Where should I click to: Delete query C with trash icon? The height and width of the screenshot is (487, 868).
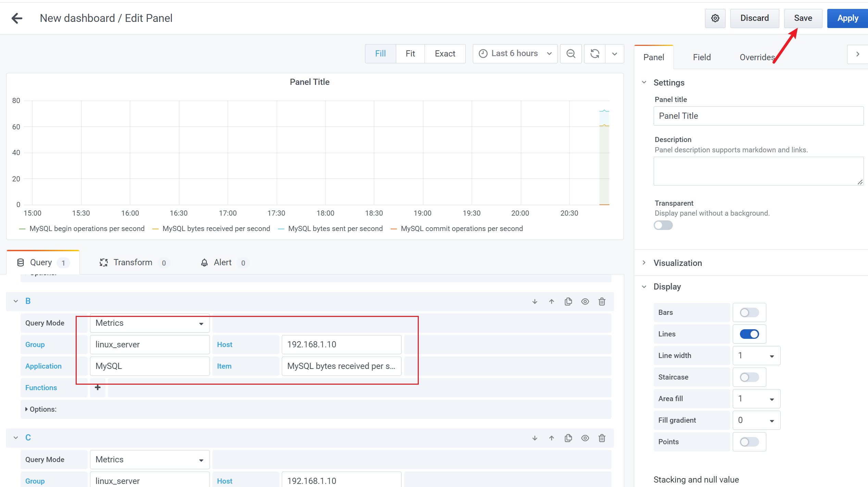602,438
